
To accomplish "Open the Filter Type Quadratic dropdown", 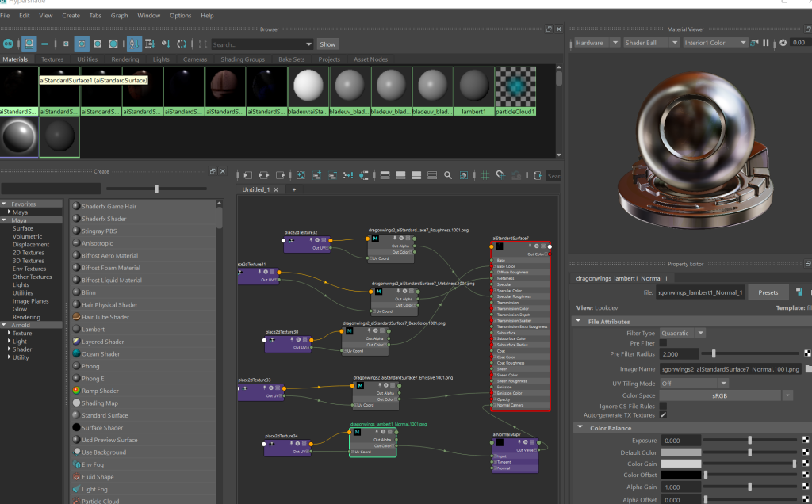I will point(682,334).
